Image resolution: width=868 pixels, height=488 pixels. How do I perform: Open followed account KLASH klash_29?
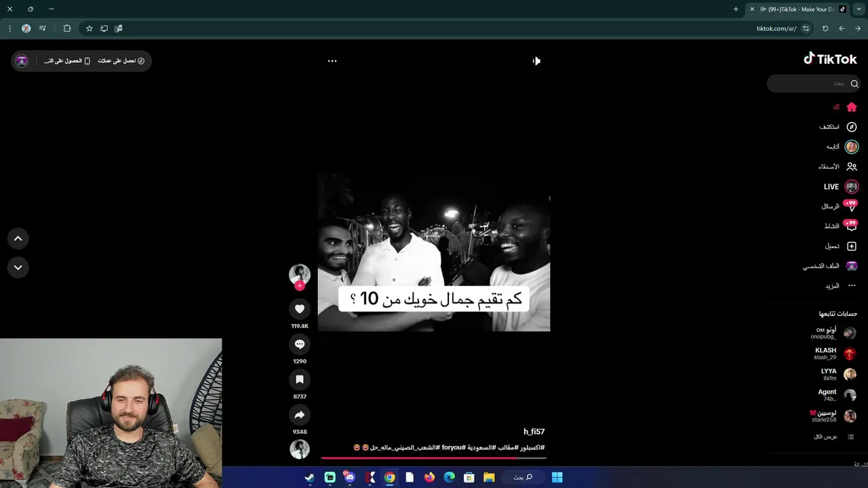click(x=834, y=354)
